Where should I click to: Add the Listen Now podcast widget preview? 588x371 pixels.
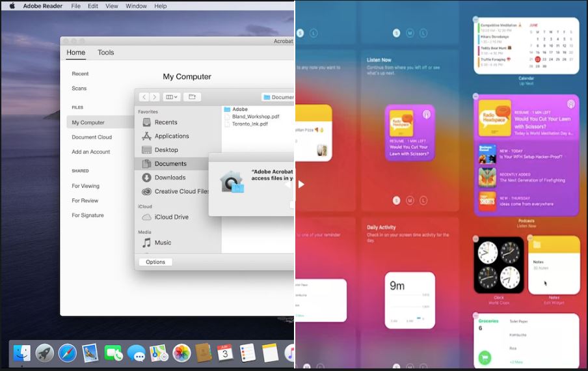tap(410, 133)
